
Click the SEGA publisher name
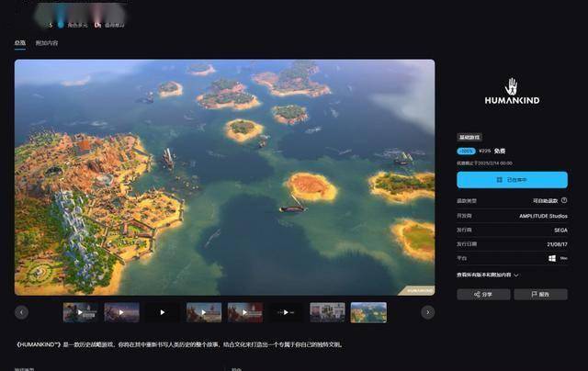point(560,230)
